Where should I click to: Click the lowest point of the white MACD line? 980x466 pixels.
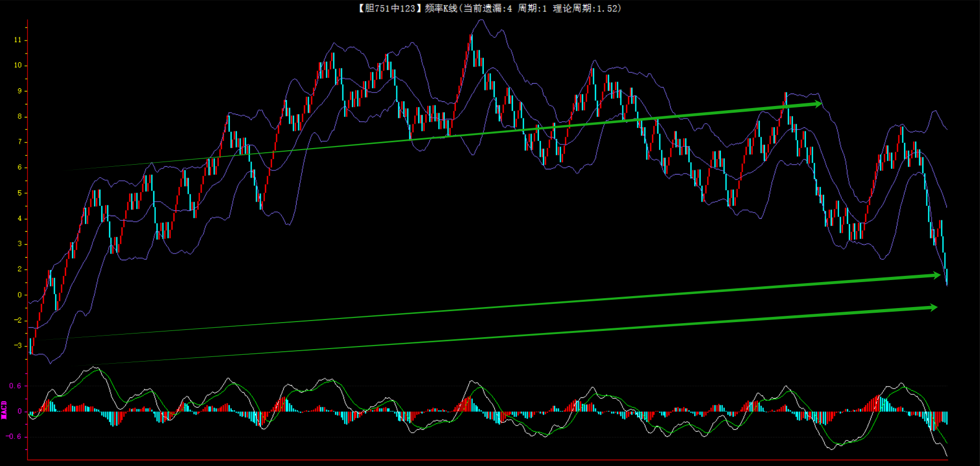pos(947,456)
